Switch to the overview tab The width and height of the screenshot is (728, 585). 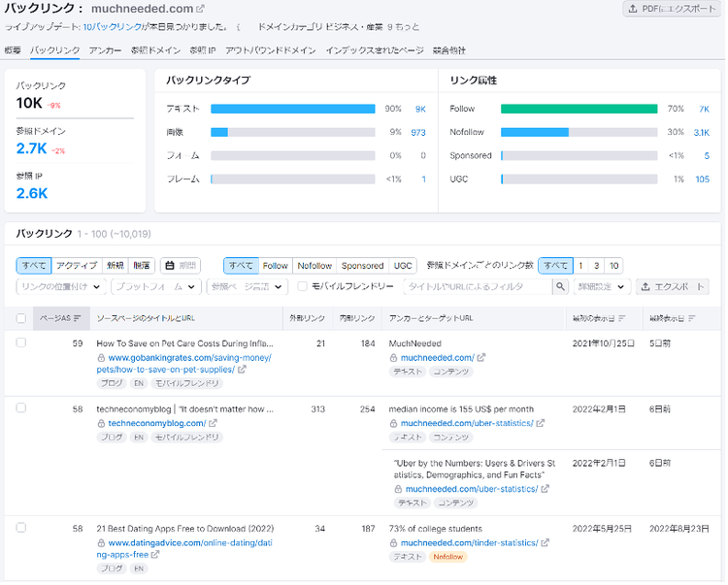[x=13, y=50]
